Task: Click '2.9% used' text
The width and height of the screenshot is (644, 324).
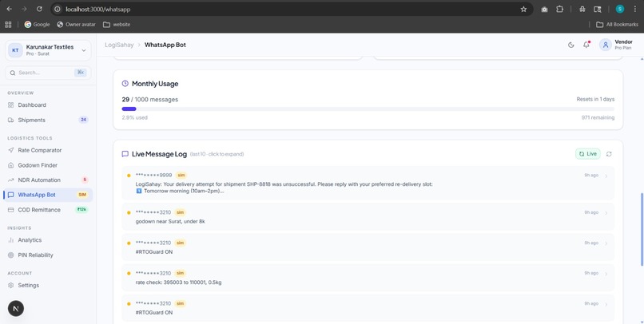Action: 135,117
